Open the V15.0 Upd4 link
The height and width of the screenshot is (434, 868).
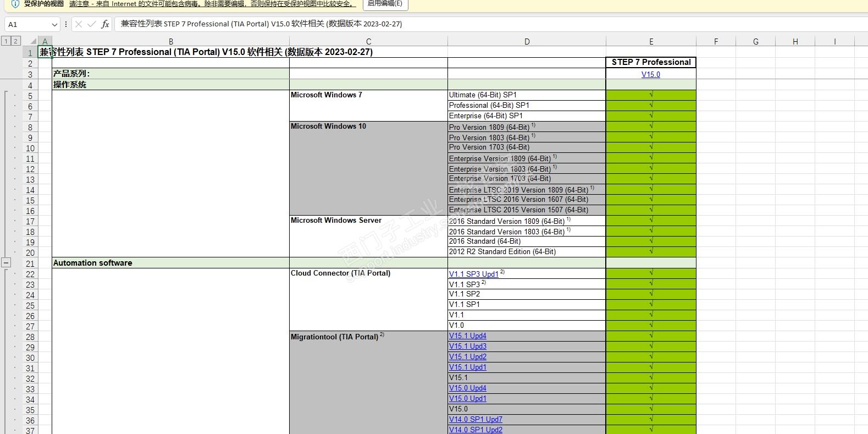tap(468, 388)
